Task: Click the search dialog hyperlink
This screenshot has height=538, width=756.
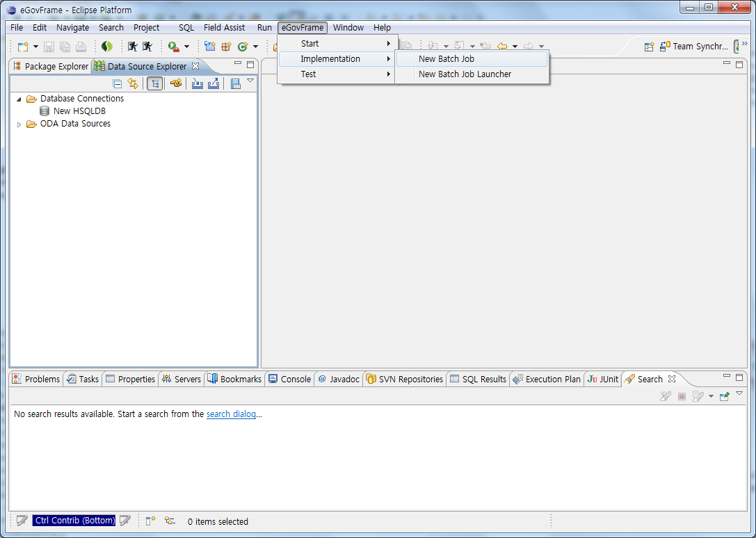Action: click(232, 414)
